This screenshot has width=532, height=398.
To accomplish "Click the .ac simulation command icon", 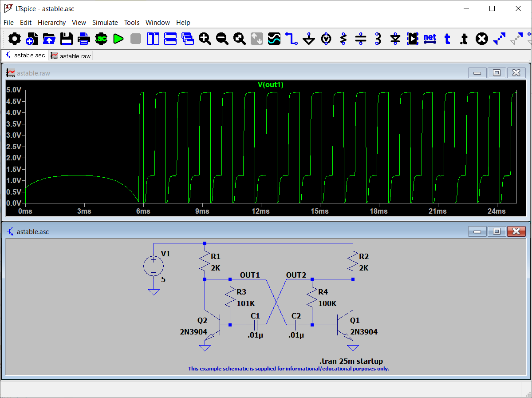I will click(x=101, y=39).
